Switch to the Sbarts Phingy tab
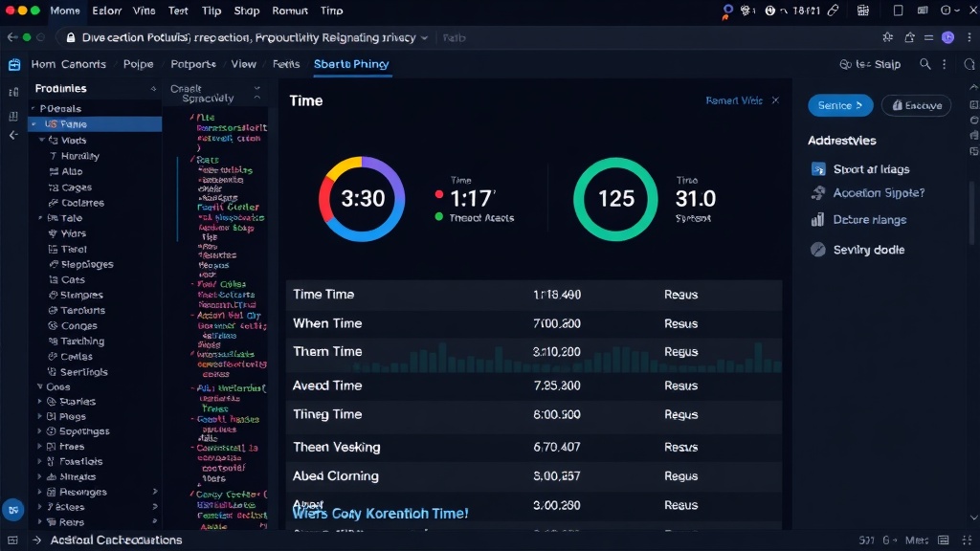 351,64
